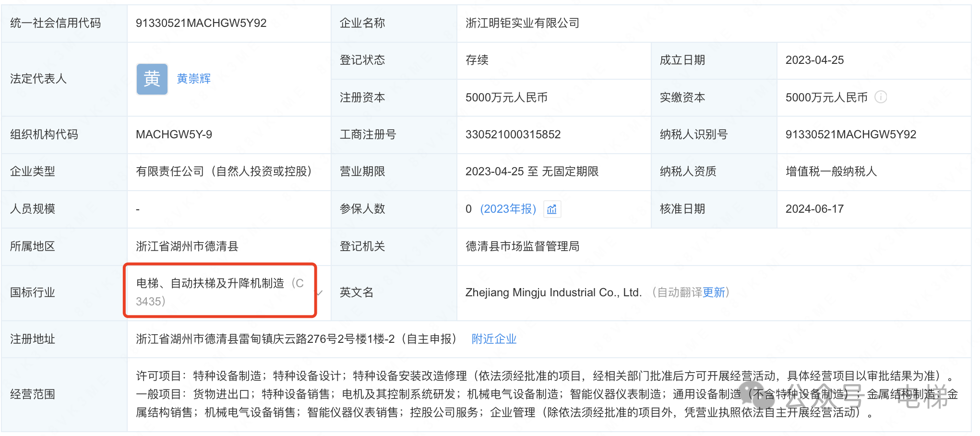Click the 人员规模 label cell
Viewport: 980px width, 436px height.
click(64, 209)
